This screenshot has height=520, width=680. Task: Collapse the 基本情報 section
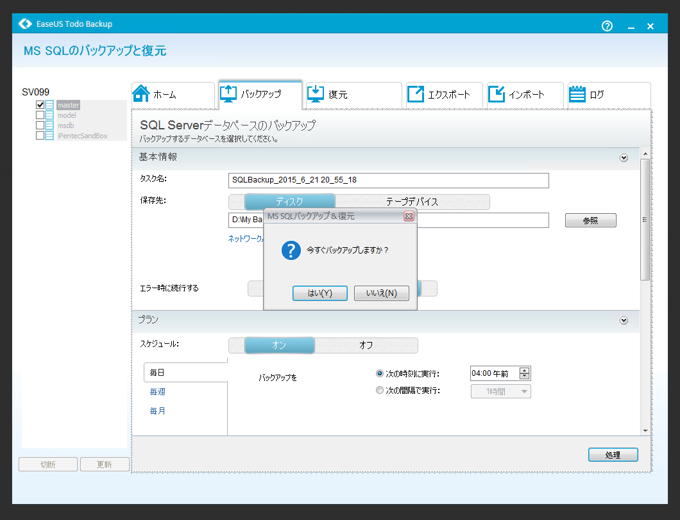tap(624, 158)
